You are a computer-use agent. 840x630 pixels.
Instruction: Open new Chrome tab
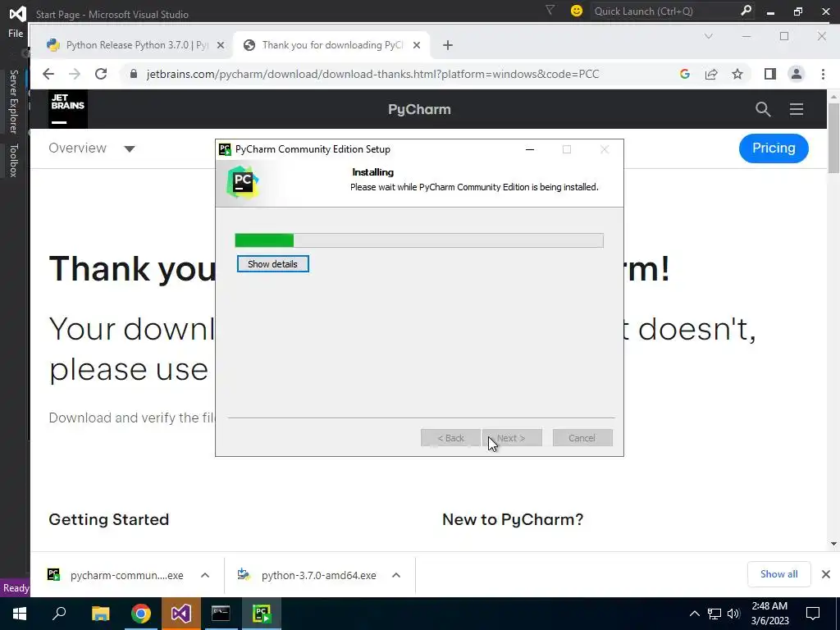[448, 45]
